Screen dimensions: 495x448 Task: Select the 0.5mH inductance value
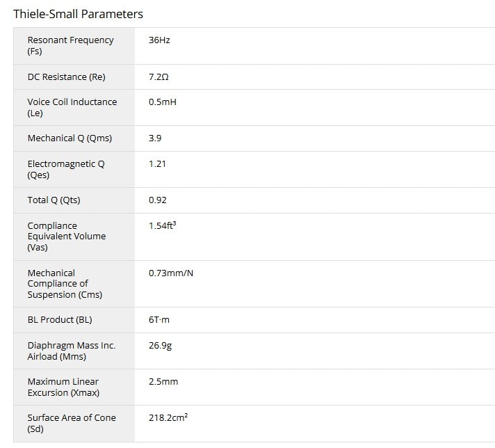163,102
